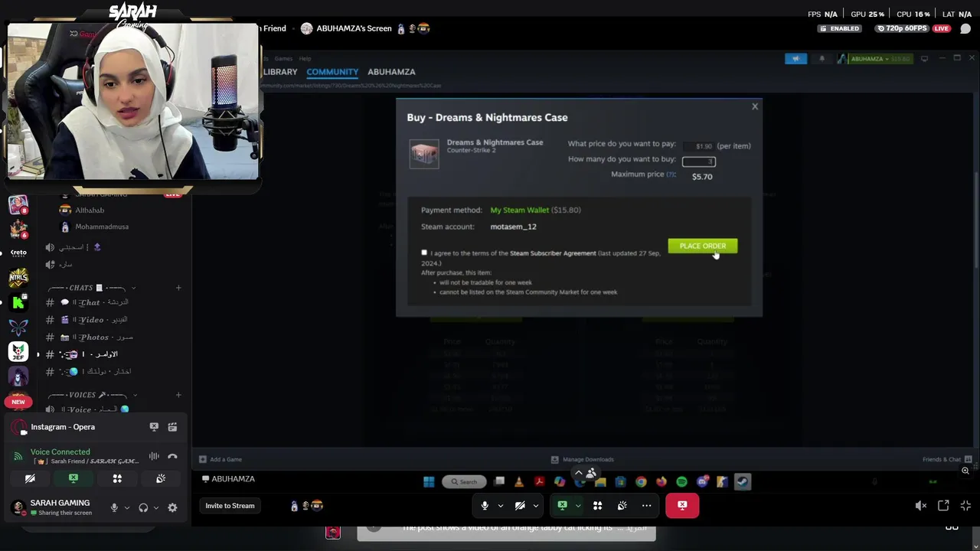Viewport: 980px width, 551px height.
Task: Expand the camera options arrow in call bar
Action: [536, 505]
